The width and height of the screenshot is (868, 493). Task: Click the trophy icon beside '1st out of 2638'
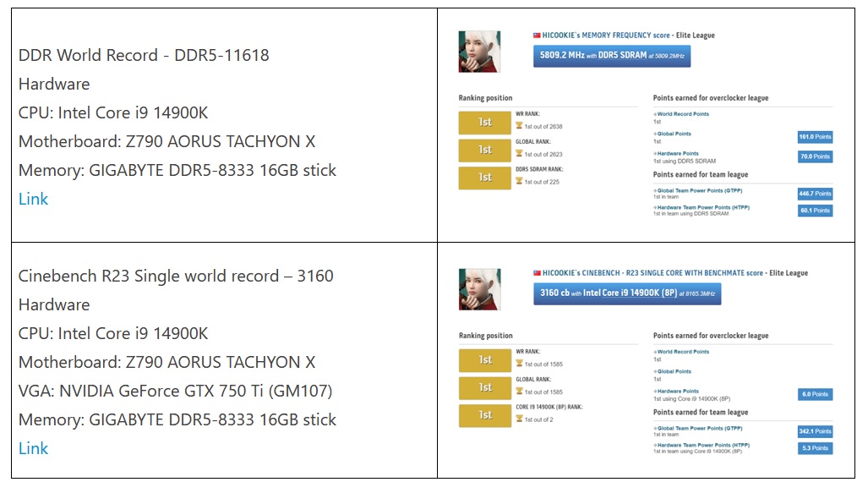coord(519,126)
